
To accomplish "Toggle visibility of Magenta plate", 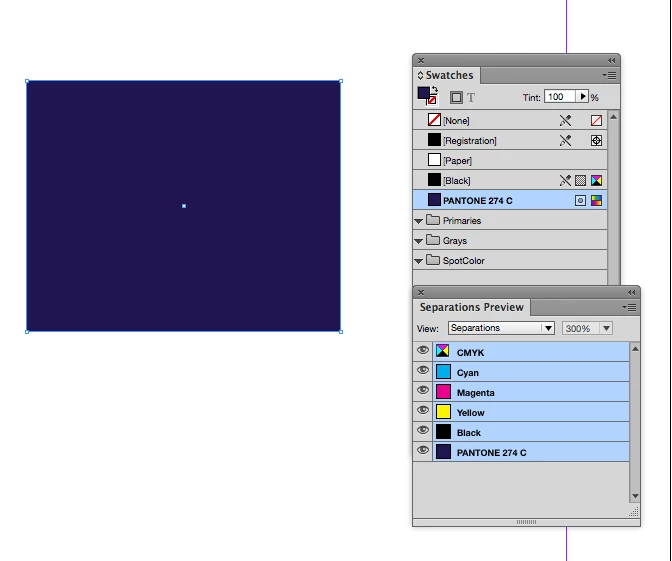I will click(423, 390).
